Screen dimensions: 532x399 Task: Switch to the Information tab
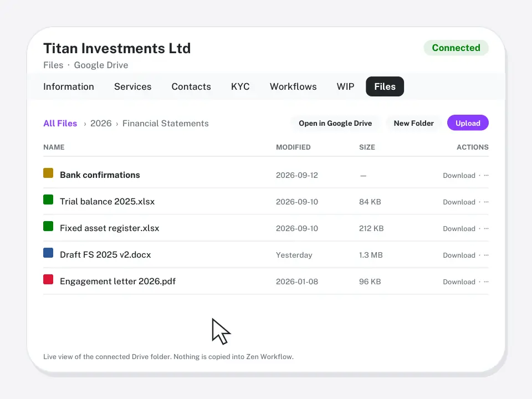[x=69, y=86]
